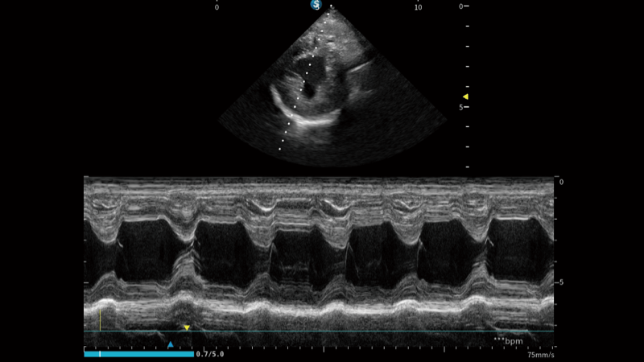644x362 pixels.
Task: Click the yellow triangle marker in M-mode strip
Action: coord(187,327)
